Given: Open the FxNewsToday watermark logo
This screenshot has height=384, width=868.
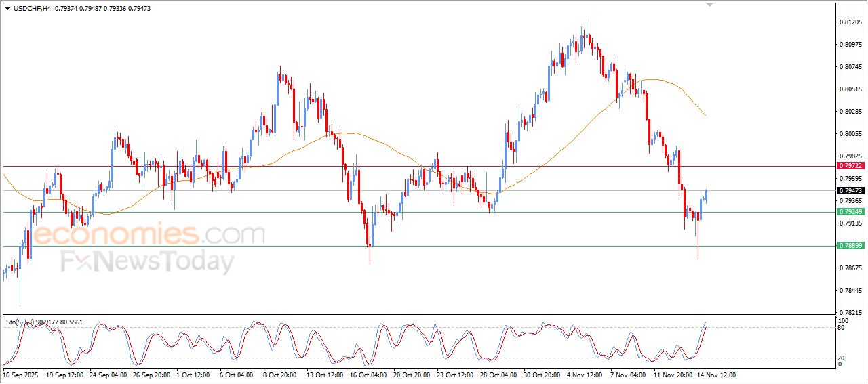Looking at the screenshot, I should [x=147, y=261].
